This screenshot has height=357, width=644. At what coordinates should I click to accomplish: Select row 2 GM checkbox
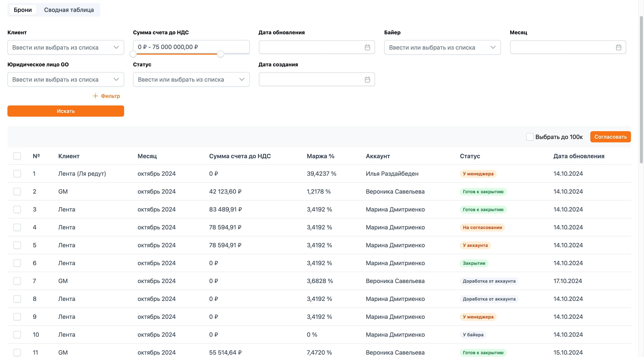[17, 192]
